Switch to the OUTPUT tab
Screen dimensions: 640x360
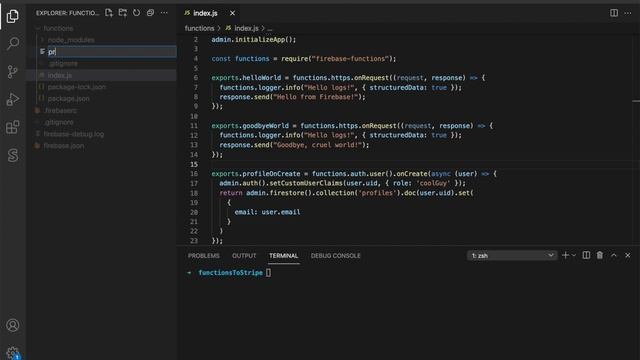click(244, 256)
